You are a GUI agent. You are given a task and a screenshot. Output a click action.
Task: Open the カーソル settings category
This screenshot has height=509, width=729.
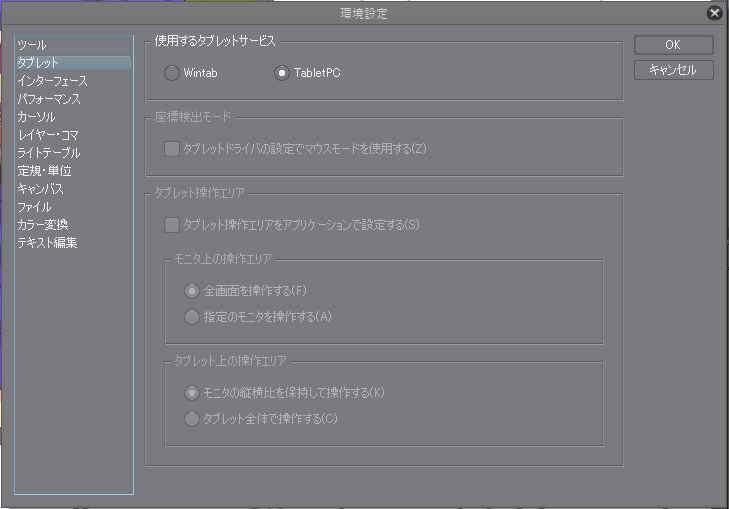[73, 117]
